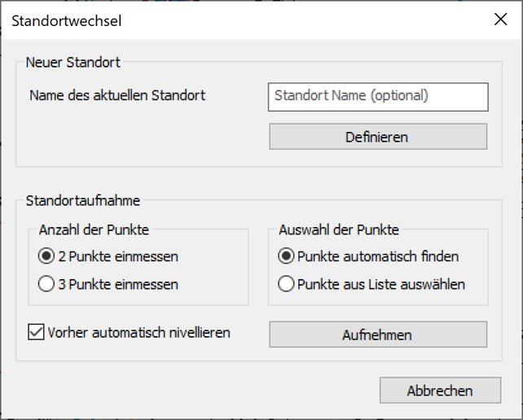Cancel with the Abbrechen button

pyautogui.click(x=440, y=391)
